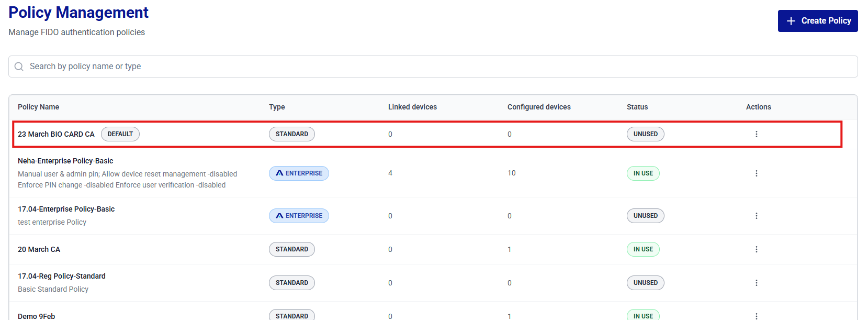The height and width of the screenshot is (320, 868).
Task: Open actions menu for Neha-Enterprise Policy-Basic
Action: (x=756, y=173)
